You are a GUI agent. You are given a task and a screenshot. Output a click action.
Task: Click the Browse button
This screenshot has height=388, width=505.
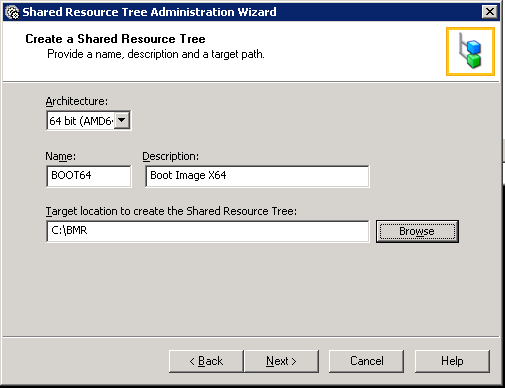coord(417,231)
